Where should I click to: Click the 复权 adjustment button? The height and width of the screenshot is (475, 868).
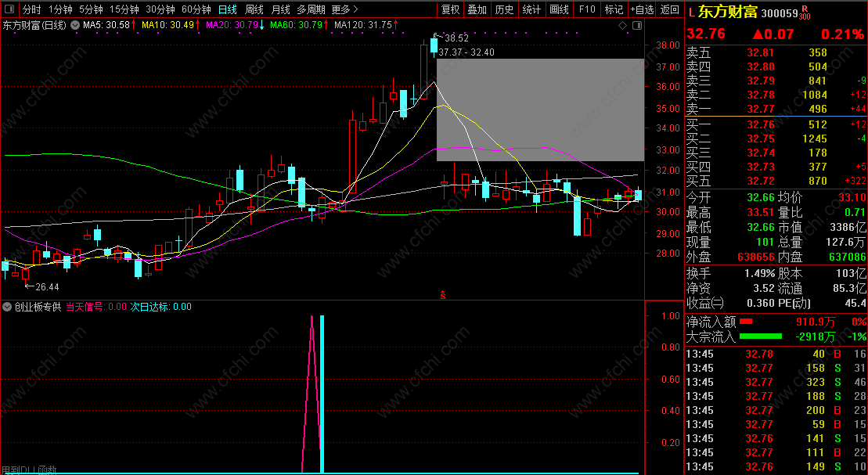click(x=451, y=9)
